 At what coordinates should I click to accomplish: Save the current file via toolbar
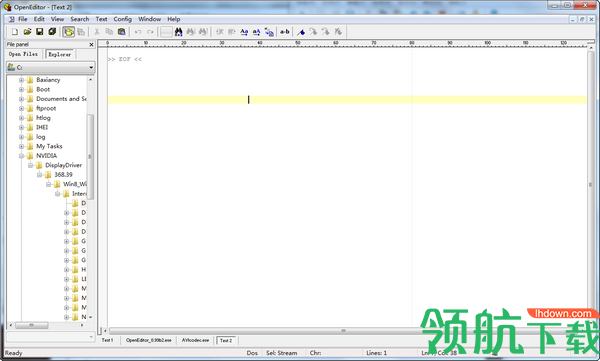click(39, 32)
